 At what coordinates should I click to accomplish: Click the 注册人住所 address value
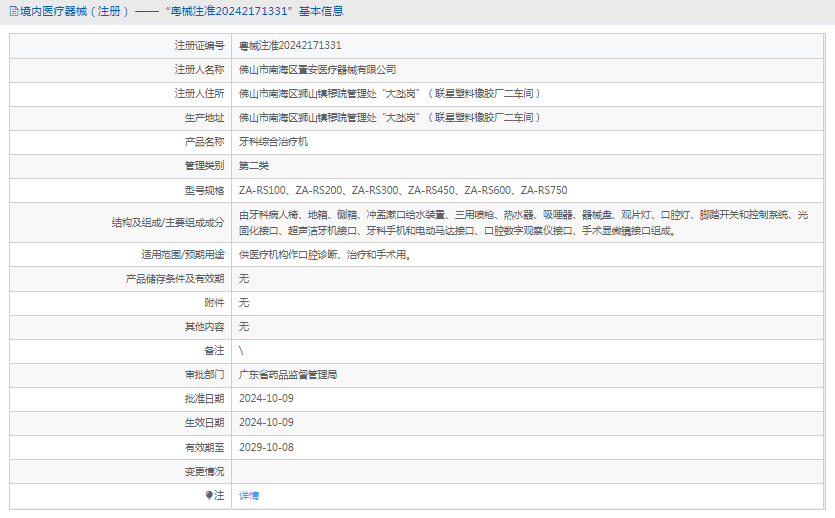pyautogui.click(x=390, y=94)
